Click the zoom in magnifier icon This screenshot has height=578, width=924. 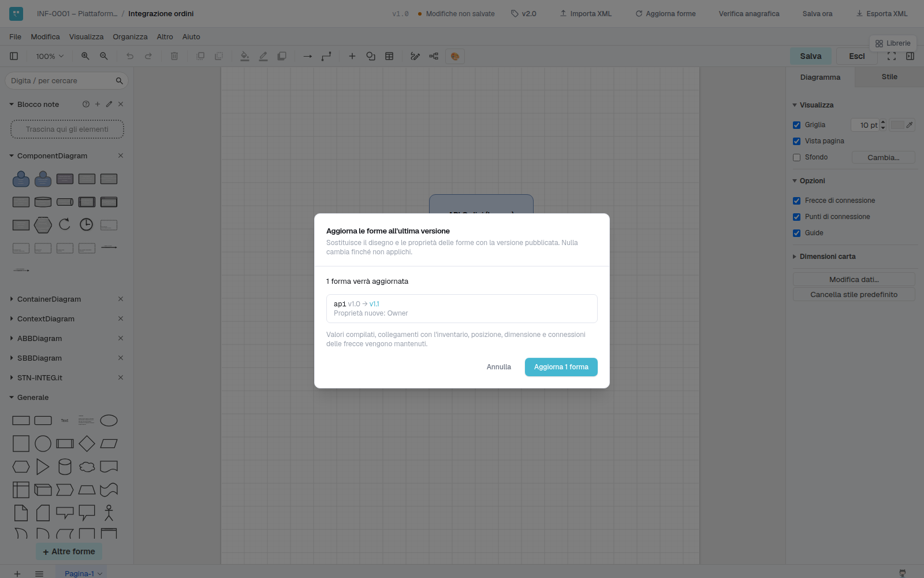(85, 56)
